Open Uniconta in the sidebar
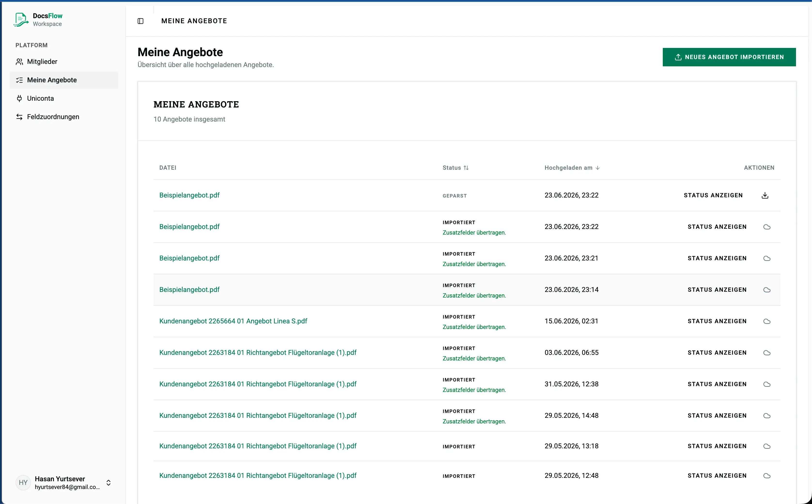812x504 pixels. point(64,98)
